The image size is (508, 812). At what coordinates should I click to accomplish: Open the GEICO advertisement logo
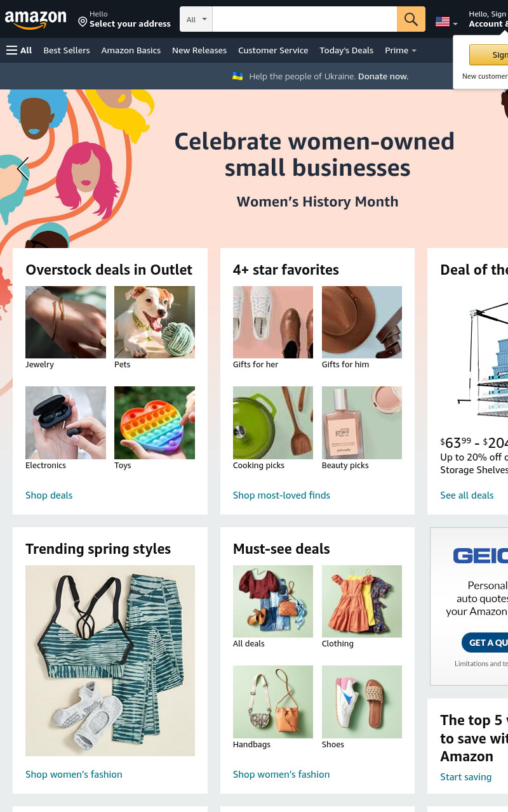click(481, 556)
